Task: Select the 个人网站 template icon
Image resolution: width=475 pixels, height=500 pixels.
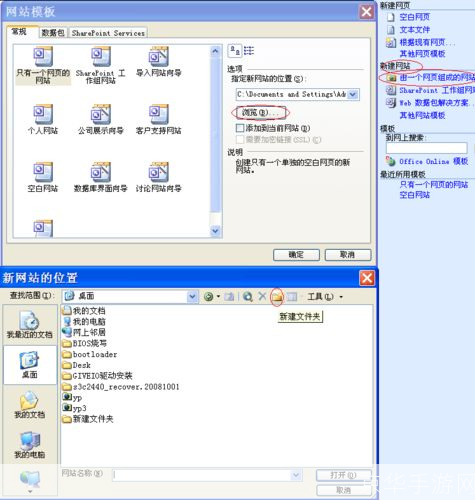Action: coord(43,114)
